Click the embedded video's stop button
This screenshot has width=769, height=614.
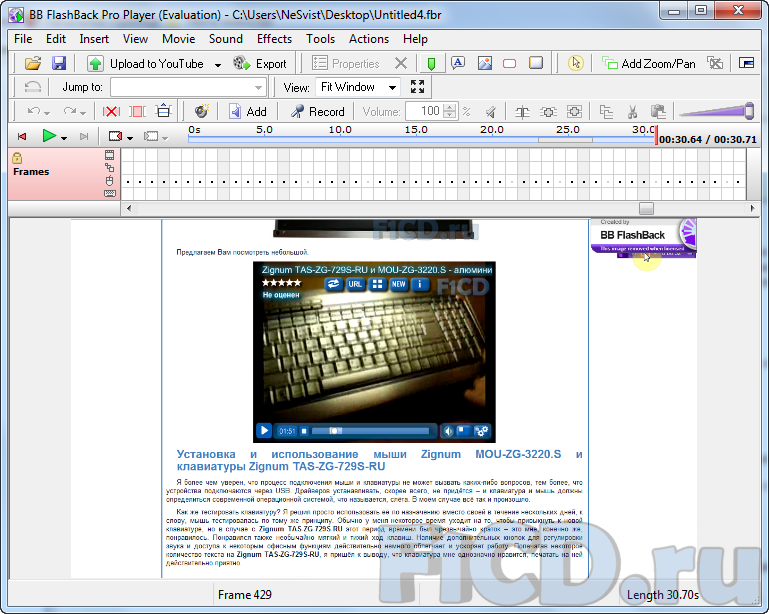pyautogui.click(x=304, y=431)
